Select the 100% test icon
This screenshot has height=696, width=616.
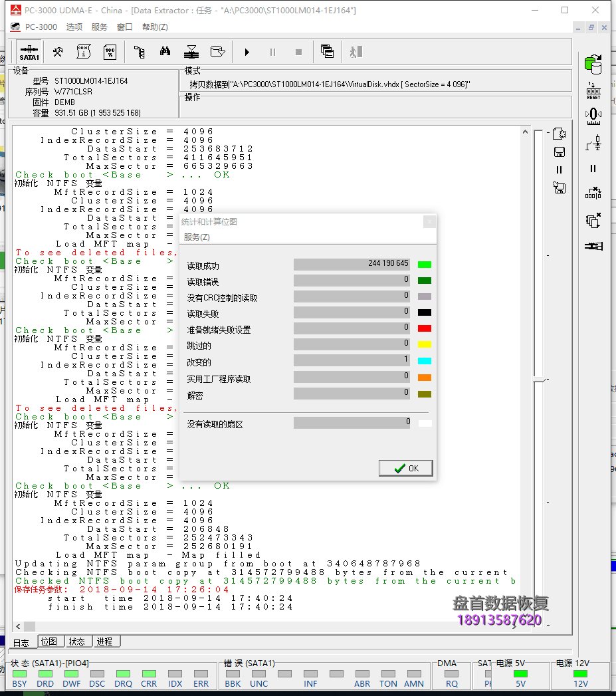(109, 51)
